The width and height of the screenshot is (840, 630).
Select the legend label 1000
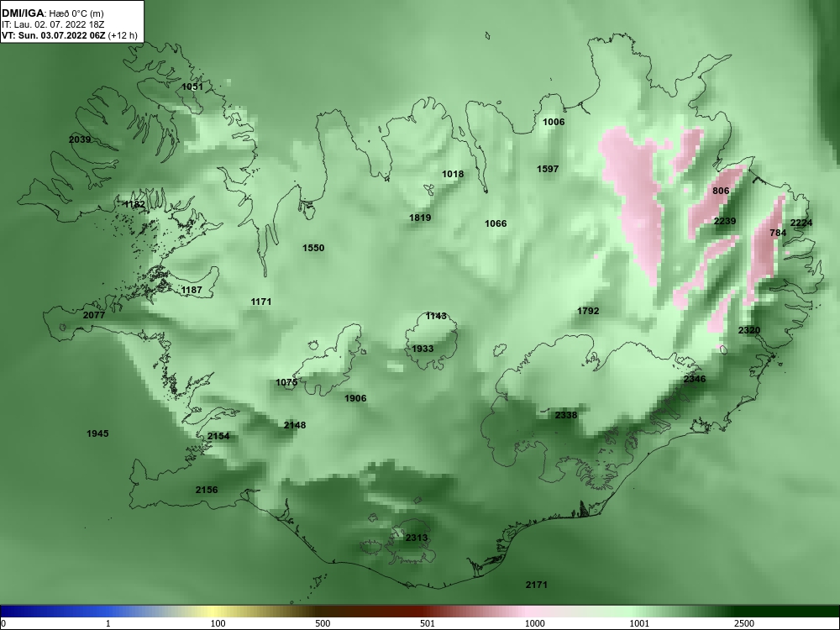(x=535, y=623)
